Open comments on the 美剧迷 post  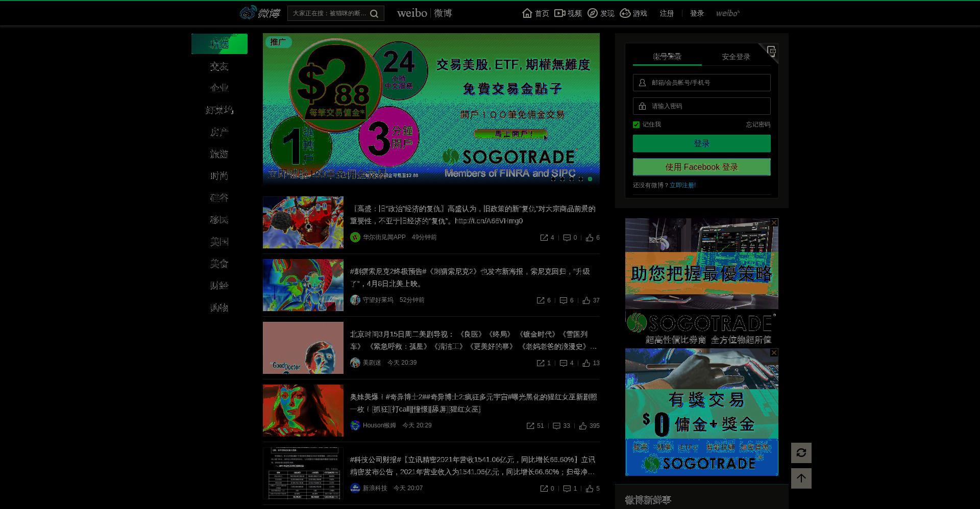coord(567,363)
